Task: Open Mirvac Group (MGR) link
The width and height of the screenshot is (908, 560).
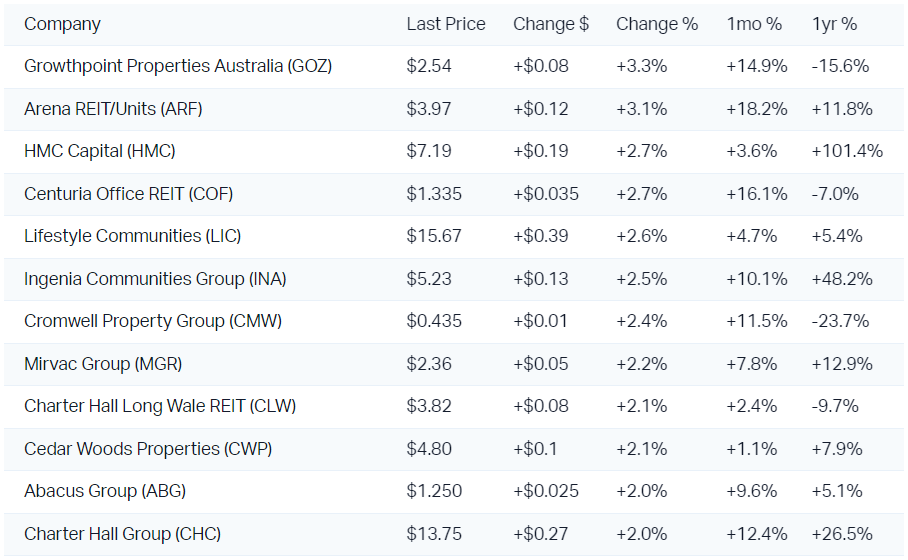Action: pyautogui.click(x=103, y=364)
